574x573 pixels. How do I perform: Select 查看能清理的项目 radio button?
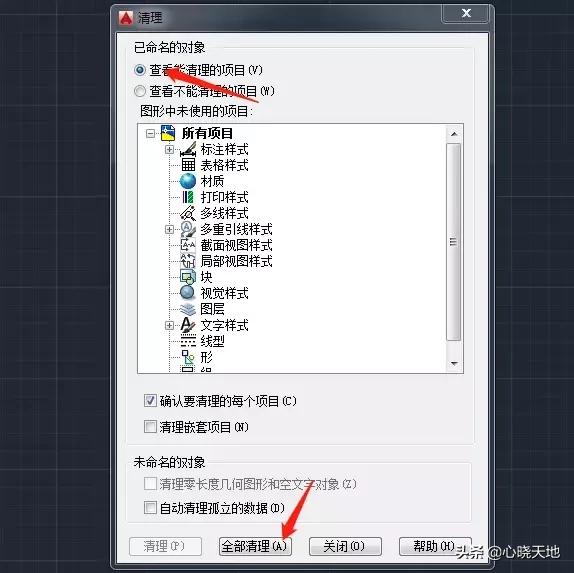pos(140,70)
